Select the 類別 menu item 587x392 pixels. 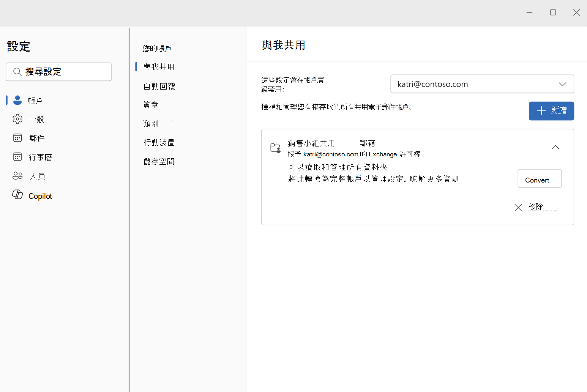pos(151,124)
